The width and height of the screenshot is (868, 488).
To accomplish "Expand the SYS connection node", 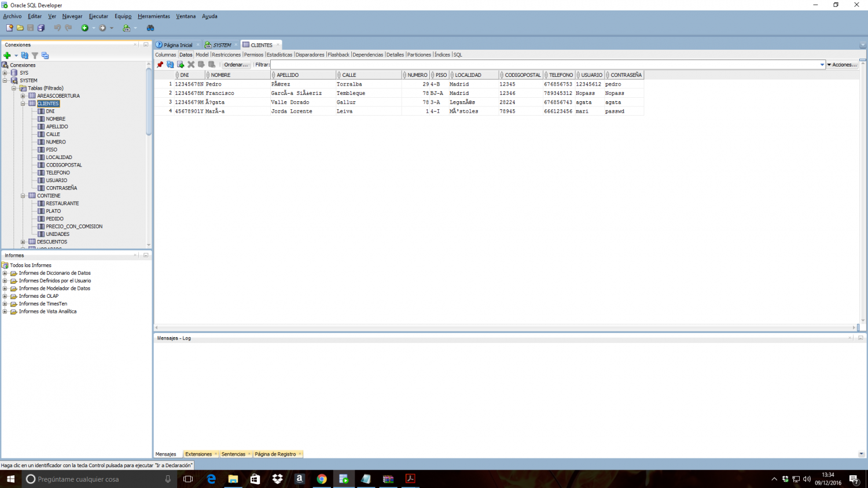I will [x=5, y=73].
